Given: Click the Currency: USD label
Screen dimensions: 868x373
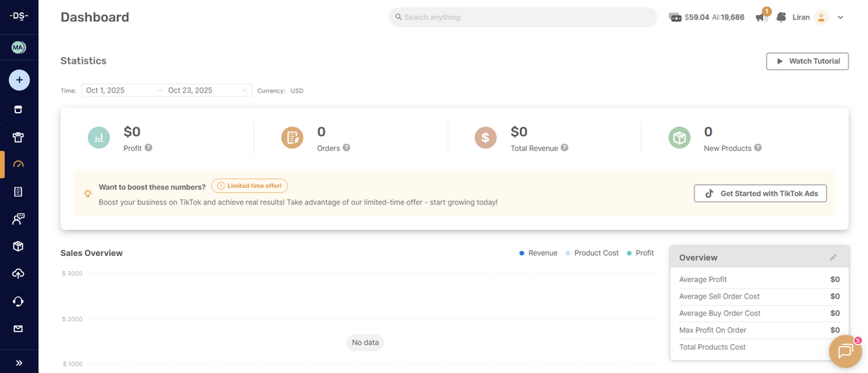Looking at the screenshot, I should click(x=281, y=91).
